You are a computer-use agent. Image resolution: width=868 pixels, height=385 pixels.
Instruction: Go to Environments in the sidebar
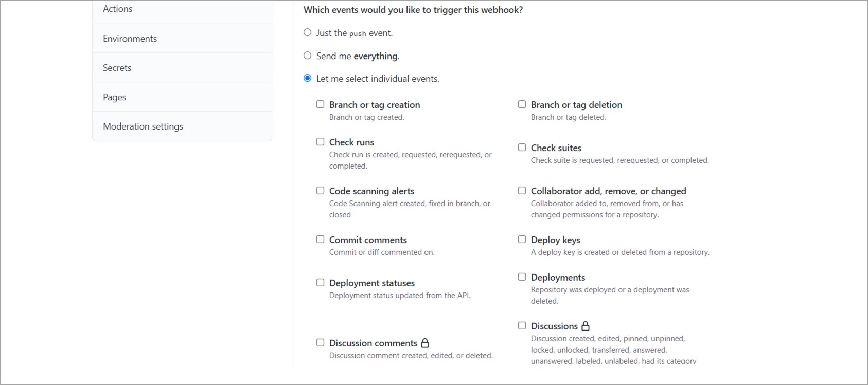pyautogui.click(x=182, y=39)
